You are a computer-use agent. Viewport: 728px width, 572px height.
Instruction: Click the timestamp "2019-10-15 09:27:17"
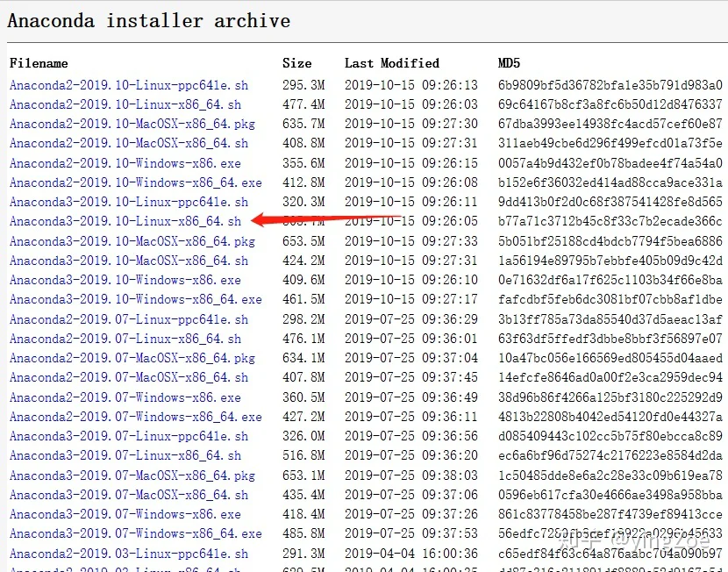(410, 299)
